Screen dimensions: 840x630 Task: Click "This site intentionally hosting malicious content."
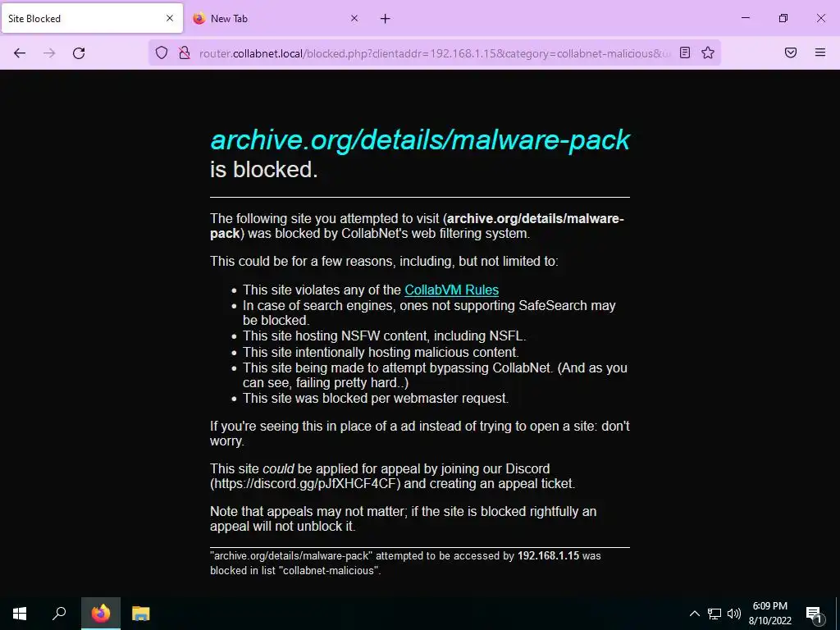[381, 353]
